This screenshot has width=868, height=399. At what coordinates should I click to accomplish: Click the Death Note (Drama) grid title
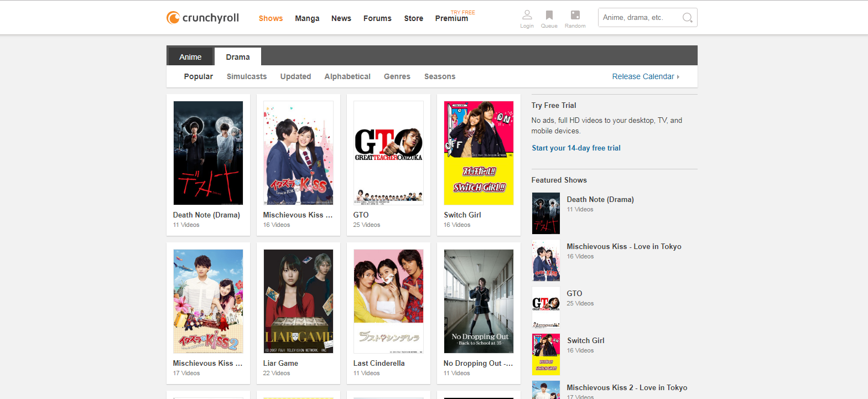click(206, 215)
